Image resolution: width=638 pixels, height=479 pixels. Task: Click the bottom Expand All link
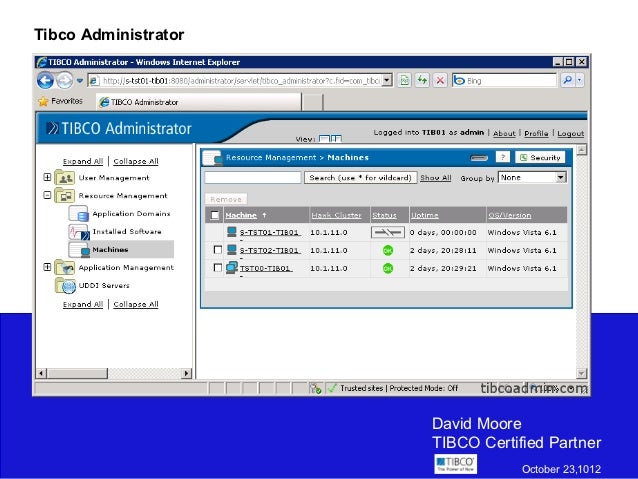(x=83, y=304)
